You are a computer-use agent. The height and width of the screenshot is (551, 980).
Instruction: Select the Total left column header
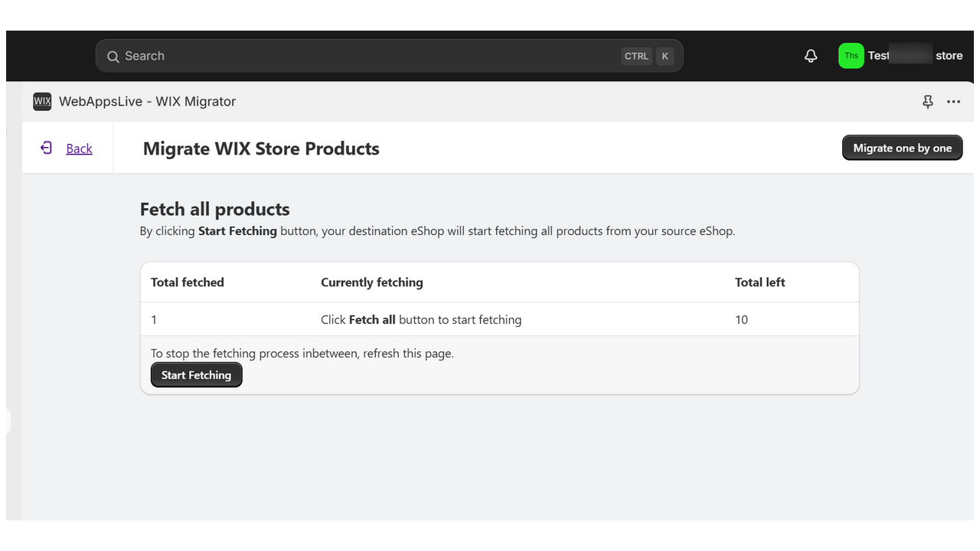(760, 282)
